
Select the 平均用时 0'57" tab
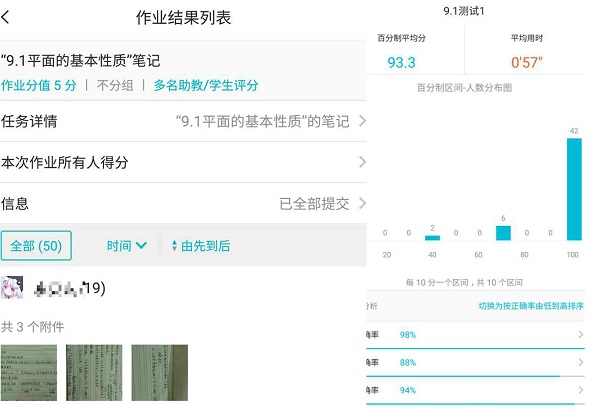click(x=527, y=54)
